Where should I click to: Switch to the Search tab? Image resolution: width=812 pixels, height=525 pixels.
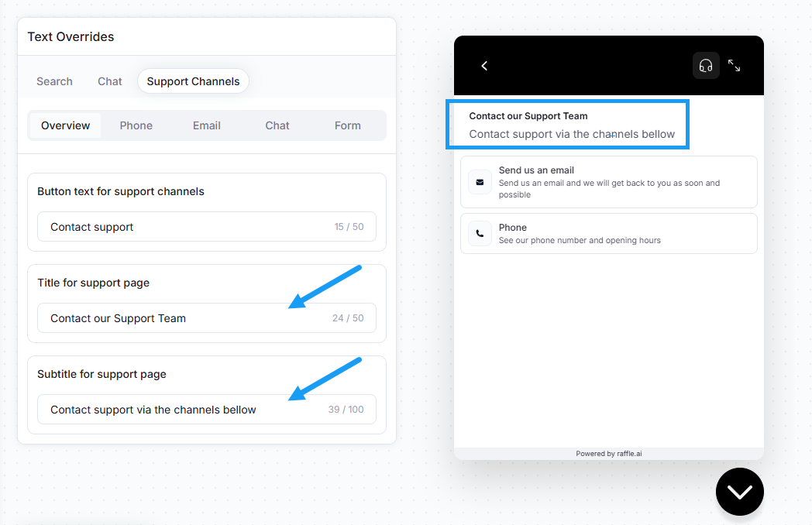click(x=54, y=81)
